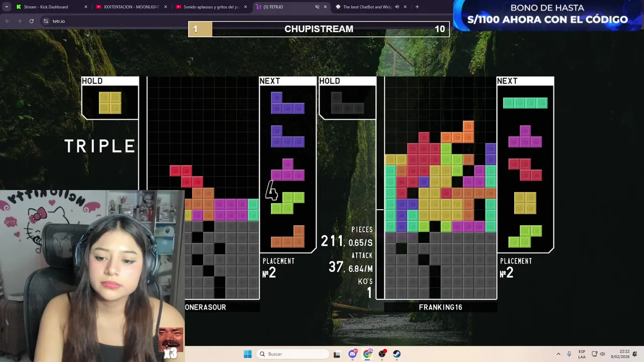View site information for tetr.io
The image size is (644, 362).
pos(46,21)
